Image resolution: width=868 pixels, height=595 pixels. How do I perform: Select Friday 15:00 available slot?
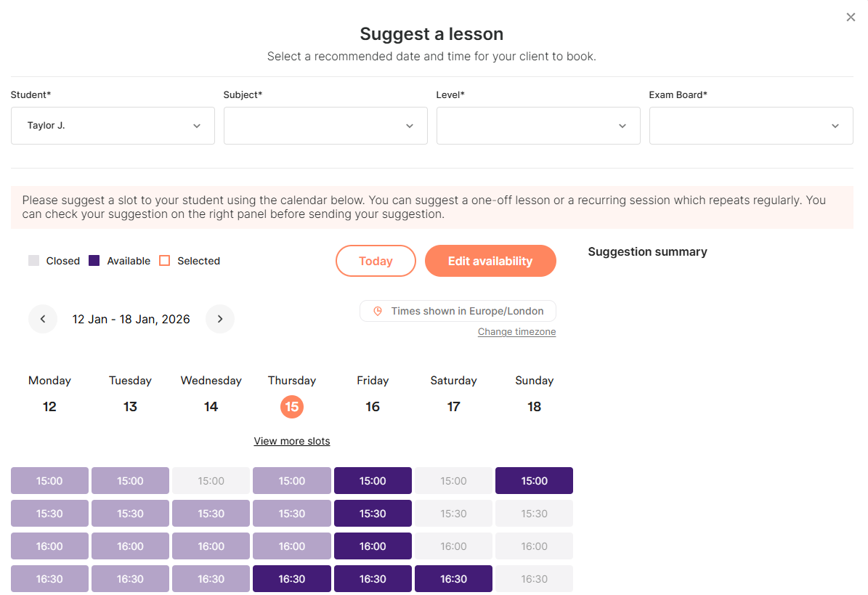(x=373, y=481)
